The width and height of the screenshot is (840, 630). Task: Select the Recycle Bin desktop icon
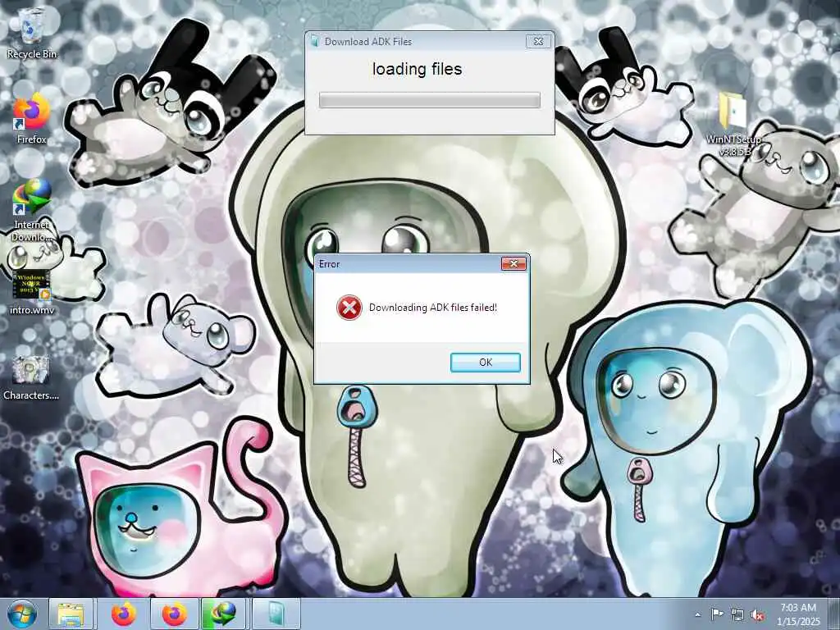point(32,33)
